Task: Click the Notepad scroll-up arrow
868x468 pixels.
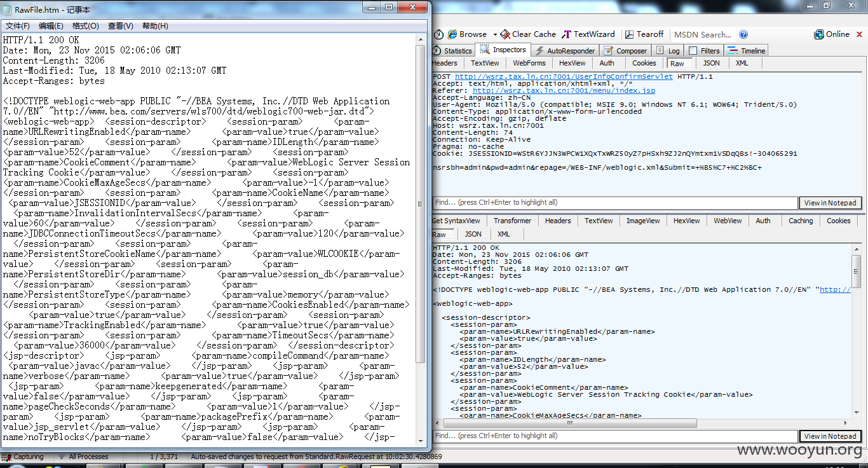Action: [x=421, y=39]
